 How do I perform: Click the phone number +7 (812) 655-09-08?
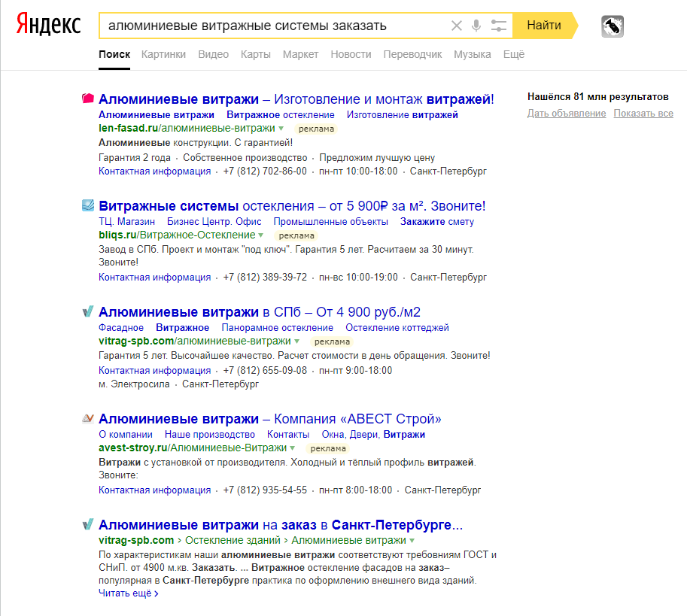pos(265,370)
